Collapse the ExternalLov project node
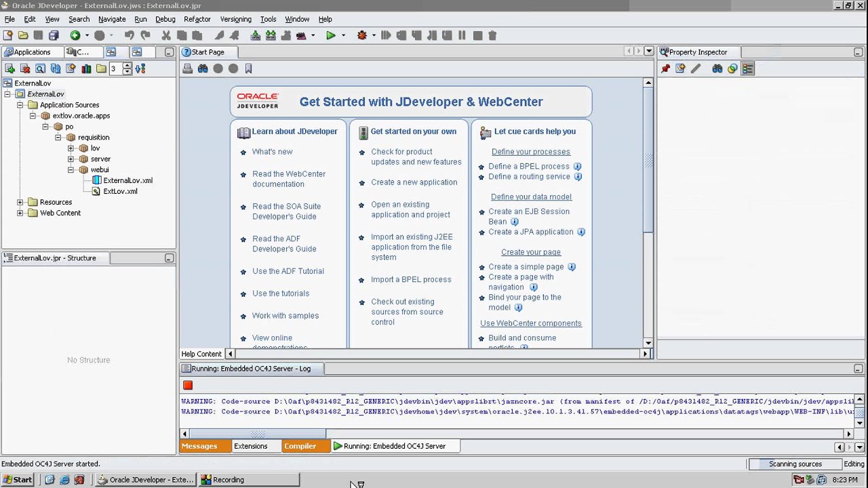The image size is (868, 488). 7,94
